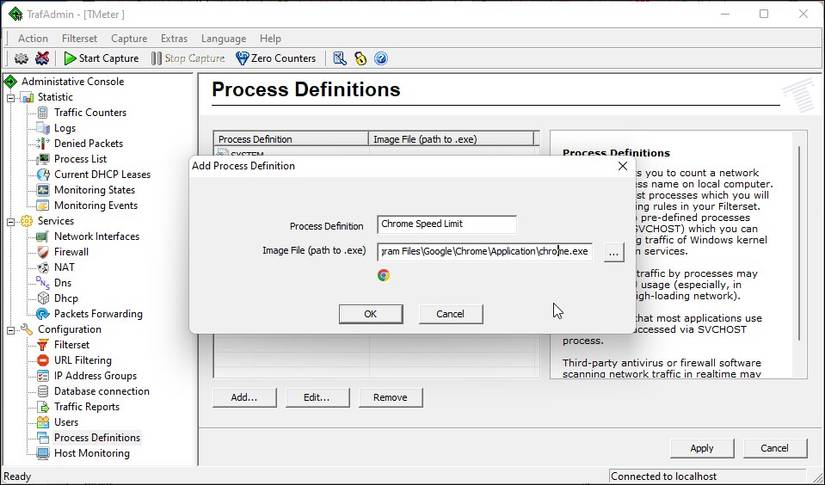Screen dimensions: 825x485
Task: Collapse the Configuration tree node
Action: click(11, 330)
